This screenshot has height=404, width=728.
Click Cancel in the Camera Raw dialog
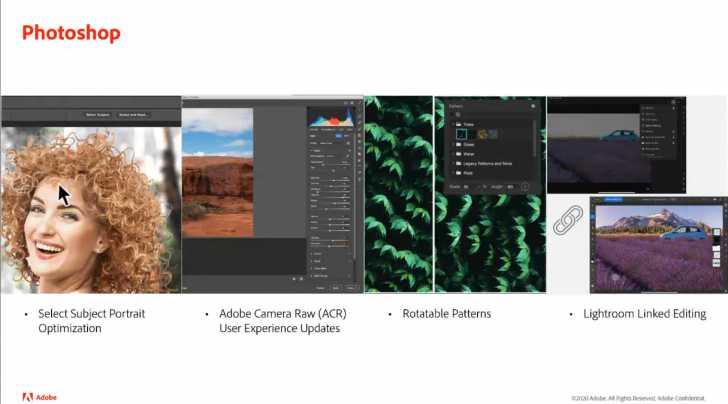click(x=320, y=288)
